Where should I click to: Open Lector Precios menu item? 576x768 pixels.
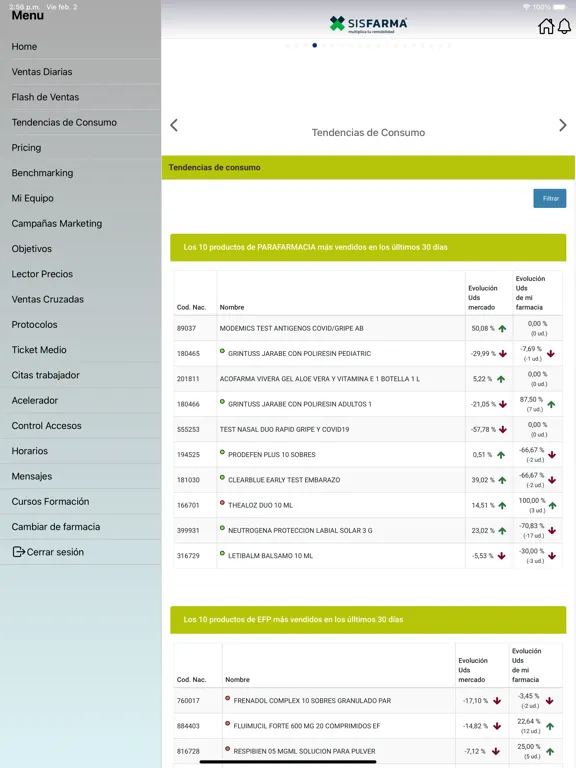(80, 274)
